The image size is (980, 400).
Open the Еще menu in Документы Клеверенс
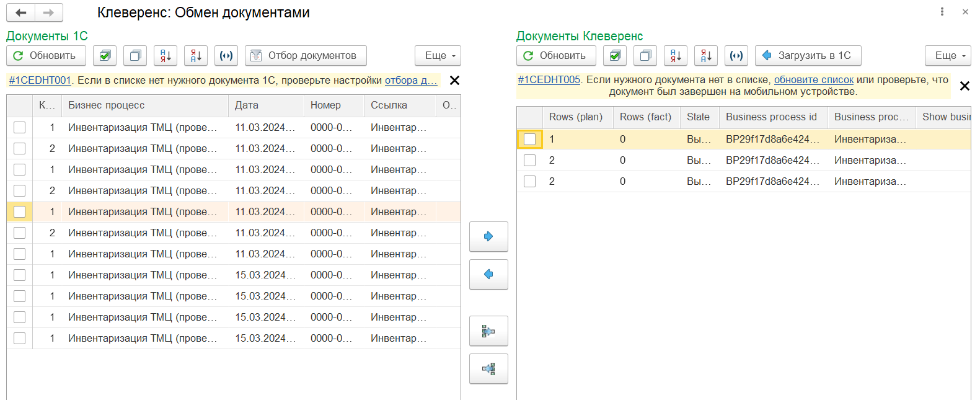tap(948, 56)
